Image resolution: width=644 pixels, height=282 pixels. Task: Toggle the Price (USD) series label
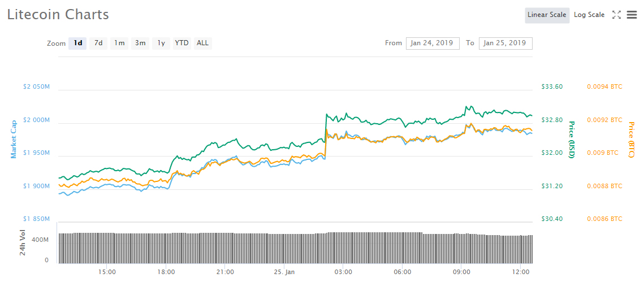pyautogui.click(x=572, y=139)
